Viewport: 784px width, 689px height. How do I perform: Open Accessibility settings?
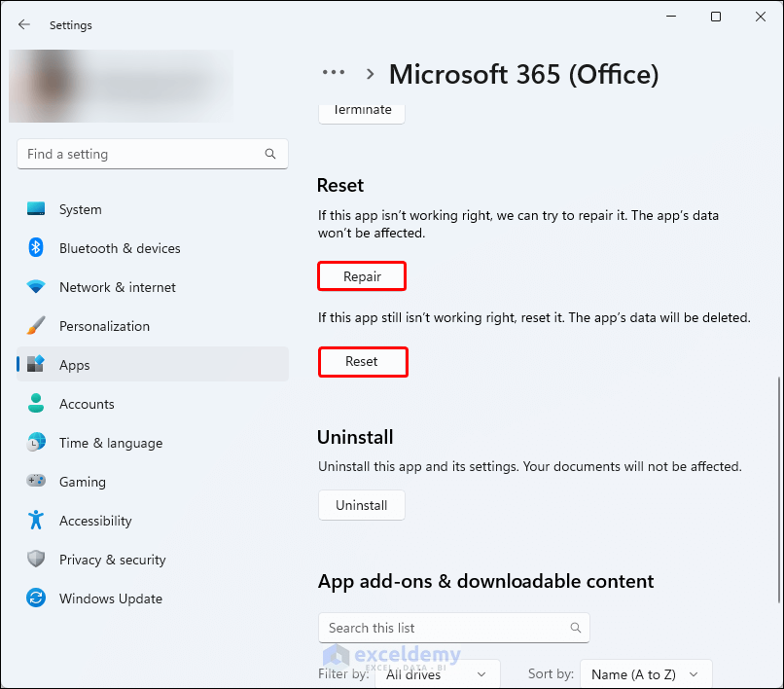[153, 521]
